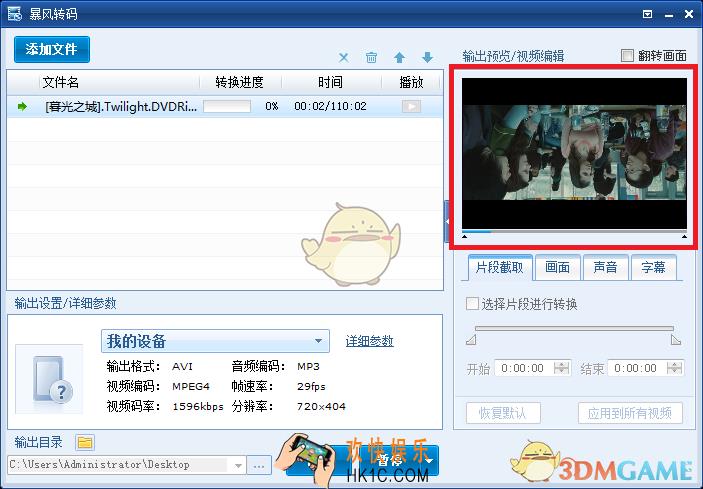Click the 结束 time spinner arrows
Screen dimensions: 703x489
(x=674, y=368)
